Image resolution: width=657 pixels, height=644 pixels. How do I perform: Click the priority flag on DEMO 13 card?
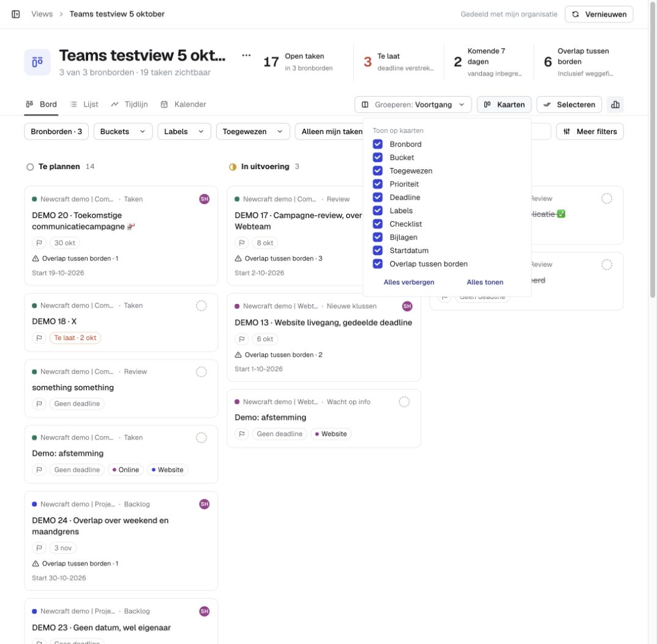(242, 339)
